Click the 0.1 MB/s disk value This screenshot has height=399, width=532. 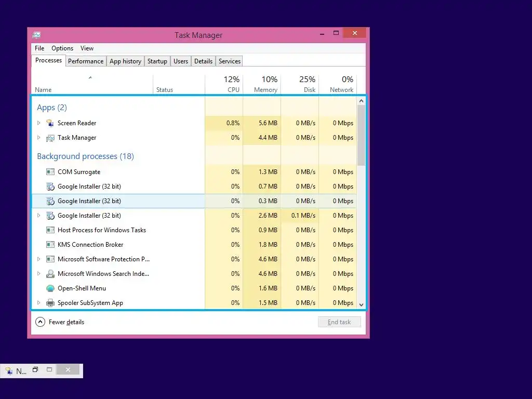[x=303, y=216]
